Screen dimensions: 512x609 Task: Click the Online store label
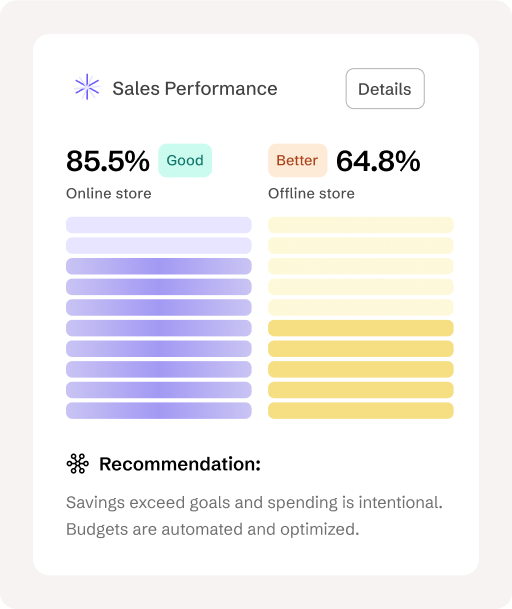(109, 193)
